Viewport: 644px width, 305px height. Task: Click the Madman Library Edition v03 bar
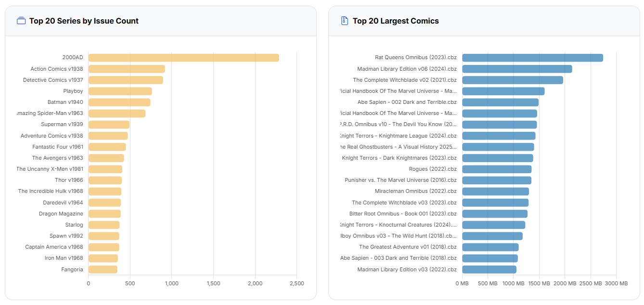click(489, 269)
